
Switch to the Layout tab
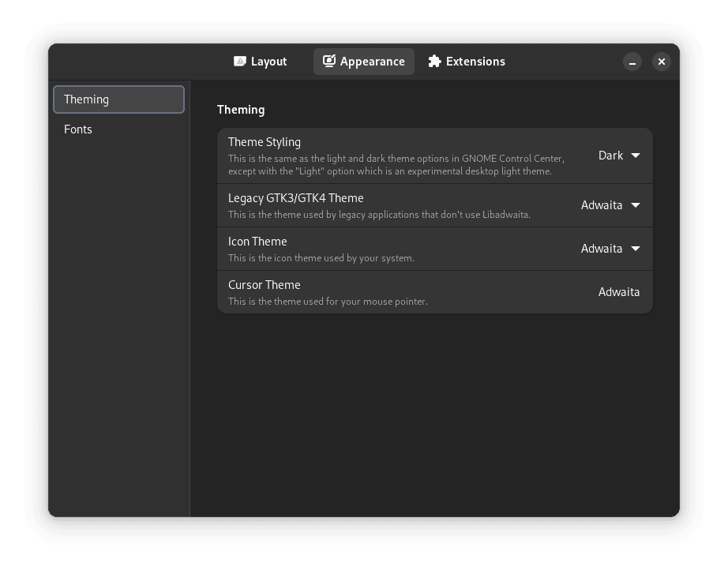(268, 62)
